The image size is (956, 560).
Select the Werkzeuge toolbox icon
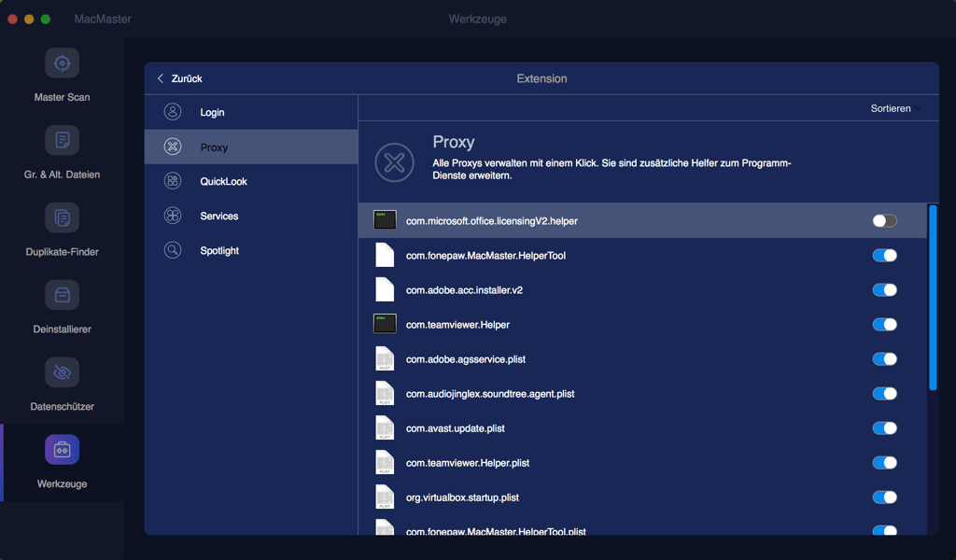pyautogui.click(x=62, y=450)
